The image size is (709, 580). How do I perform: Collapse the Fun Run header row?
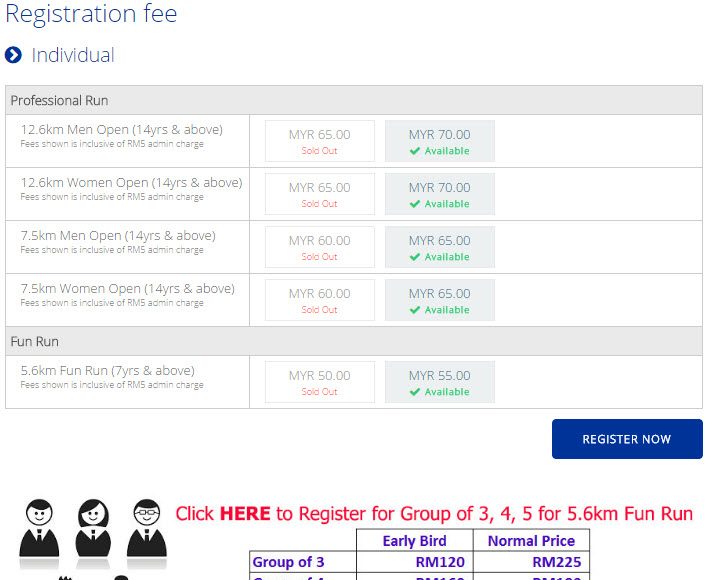coord(354,341)
